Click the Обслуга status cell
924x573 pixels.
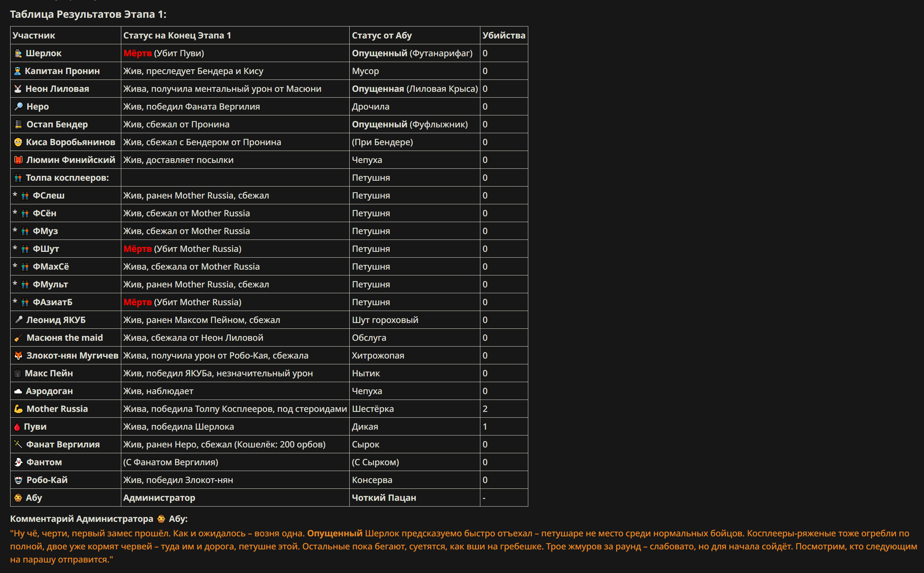pos(414,338)
